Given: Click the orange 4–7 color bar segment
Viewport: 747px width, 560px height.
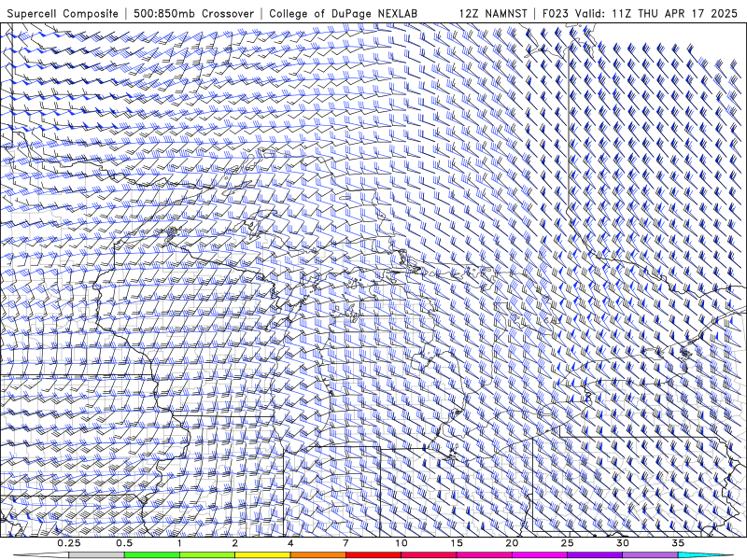Looking at the screenshot, I should (x=317, y=555).
